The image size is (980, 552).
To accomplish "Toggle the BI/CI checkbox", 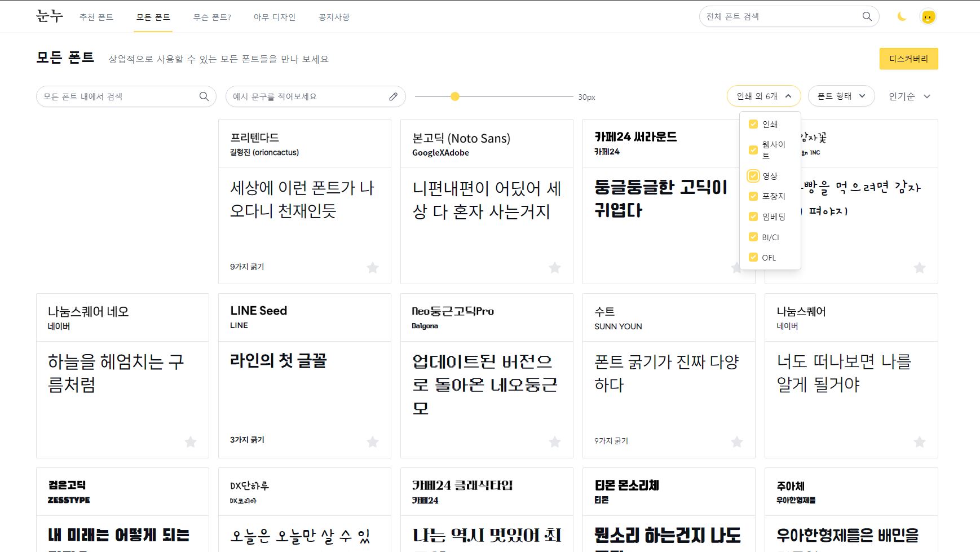I will [753, 237].
